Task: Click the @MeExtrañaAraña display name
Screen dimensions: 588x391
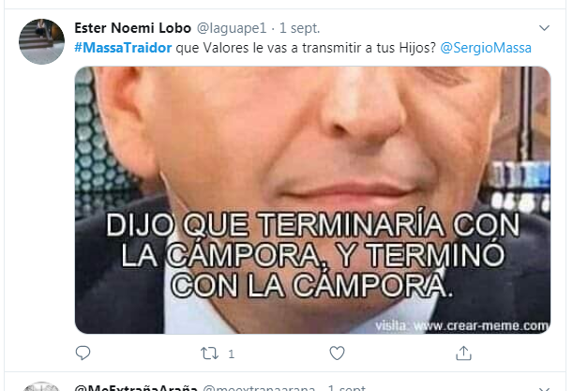Action: (136, 387)
